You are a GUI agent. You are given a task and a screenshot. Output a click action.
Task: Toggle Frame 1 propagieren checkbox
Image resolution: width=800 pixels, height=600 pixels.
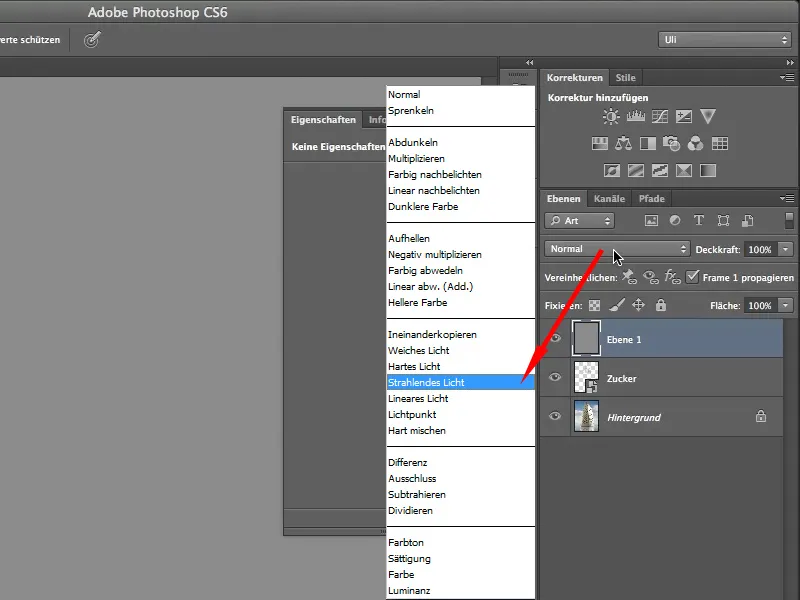click(692, 277)
